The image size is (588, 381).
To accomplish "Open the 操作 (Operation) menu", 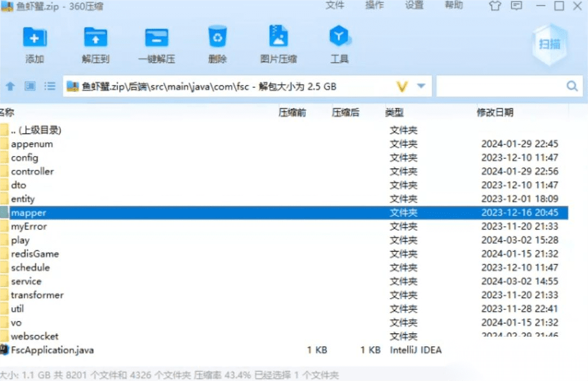I will 374,5.
